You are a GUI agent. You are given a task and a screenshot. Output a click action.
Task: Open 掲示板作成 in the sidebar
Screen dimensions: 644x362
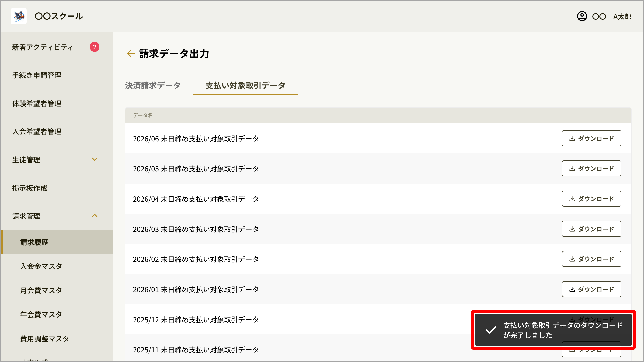click(30, 188)
